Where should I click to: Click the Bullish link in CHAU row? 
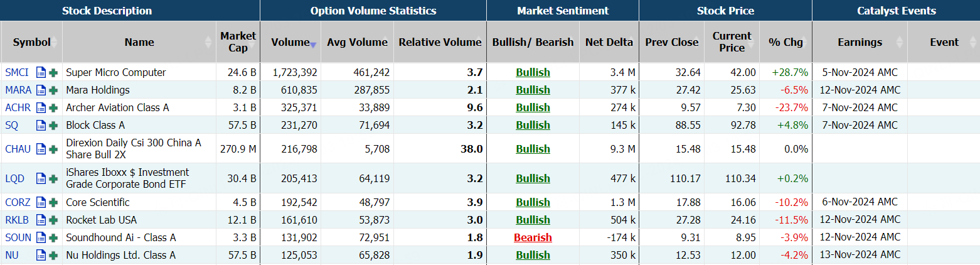click(533, 149)
